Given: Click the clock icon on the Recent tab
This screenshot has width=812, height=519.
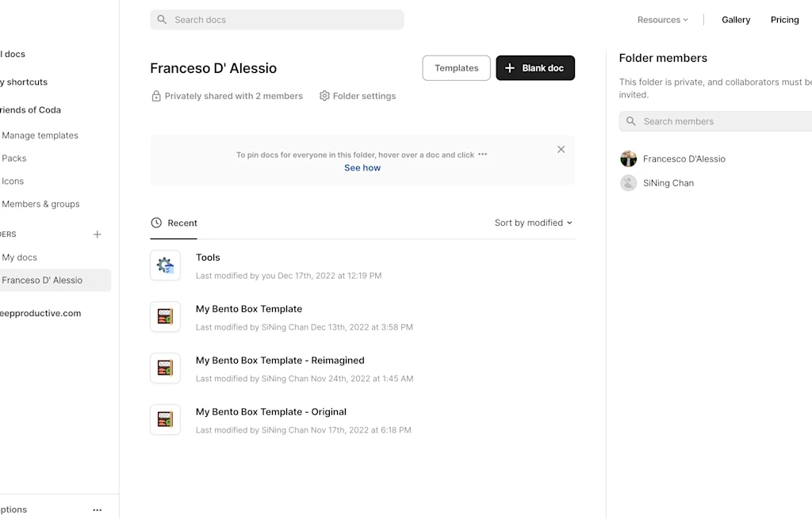Looking at the screenshot, I should pos(156,223).
